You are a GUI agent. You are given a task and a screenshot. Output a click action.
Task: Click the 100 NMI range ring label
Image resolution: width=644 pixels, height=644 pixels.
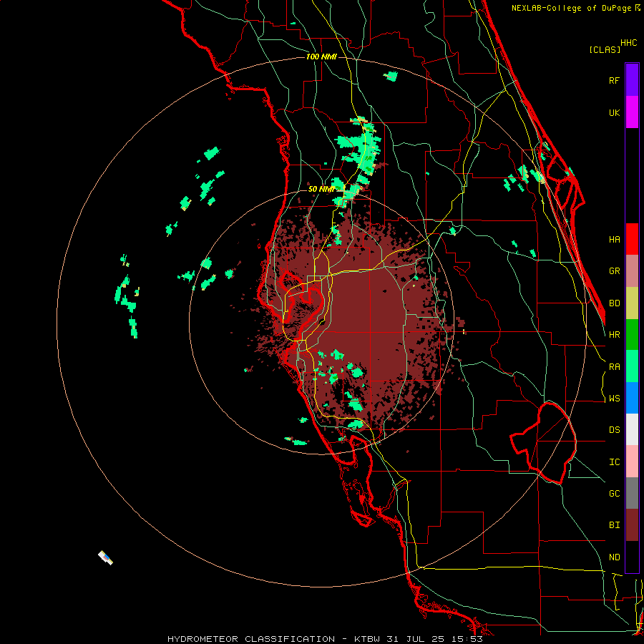pos(321,57)
